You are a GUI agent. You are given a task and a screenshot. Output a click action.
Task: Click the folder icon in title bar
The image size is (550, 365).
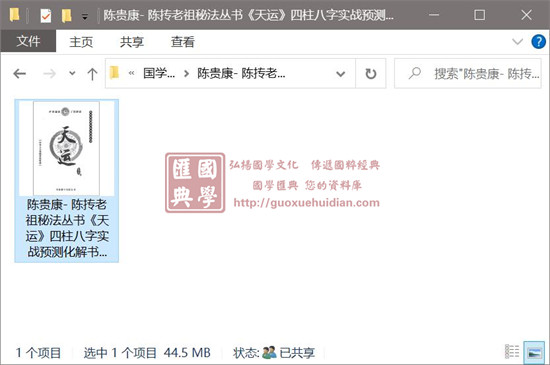tap(14, 15)
